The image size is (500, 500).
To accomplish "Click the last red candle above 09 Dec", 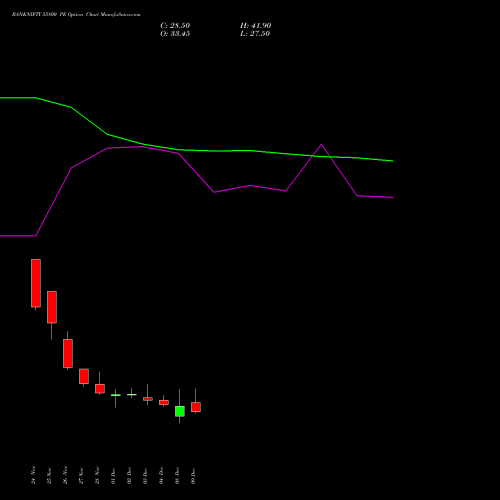I will tap(196, 407).
